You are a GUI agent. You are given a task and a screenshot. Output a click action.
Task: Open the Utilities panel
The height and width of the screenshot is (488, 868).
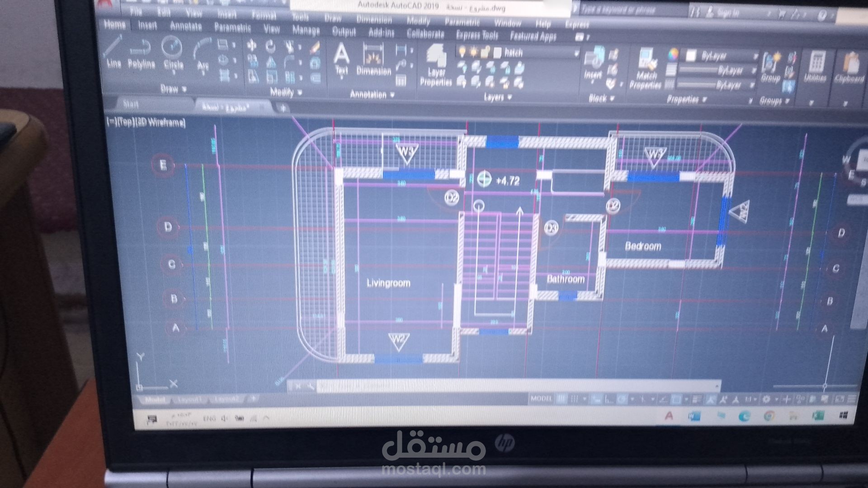point(815,67)
